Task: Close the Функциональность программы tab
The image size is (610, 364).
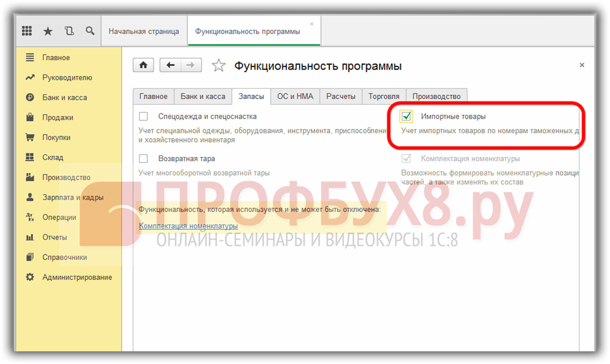Action: click(312, 24)
